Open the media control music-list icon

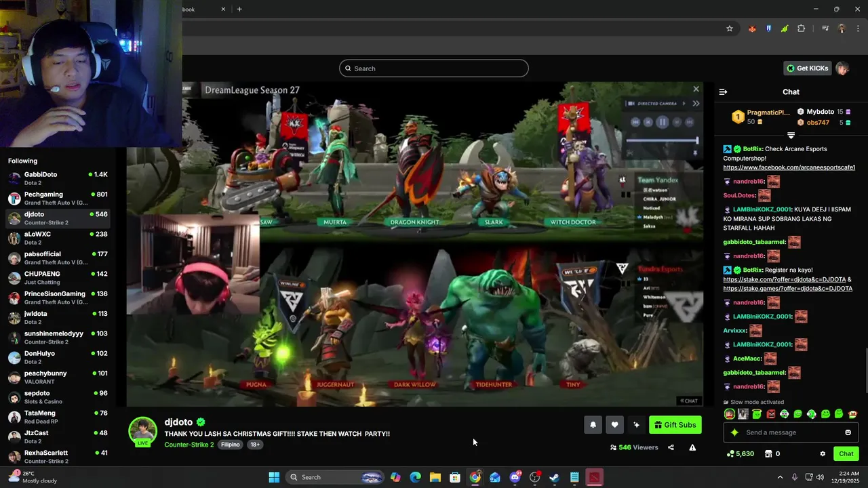click(x=825, y=28)
